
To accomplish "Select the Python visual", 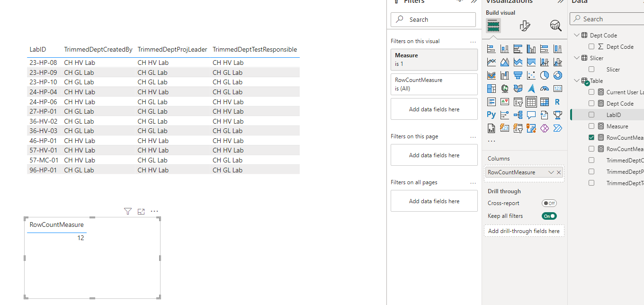I will [491, 115].
